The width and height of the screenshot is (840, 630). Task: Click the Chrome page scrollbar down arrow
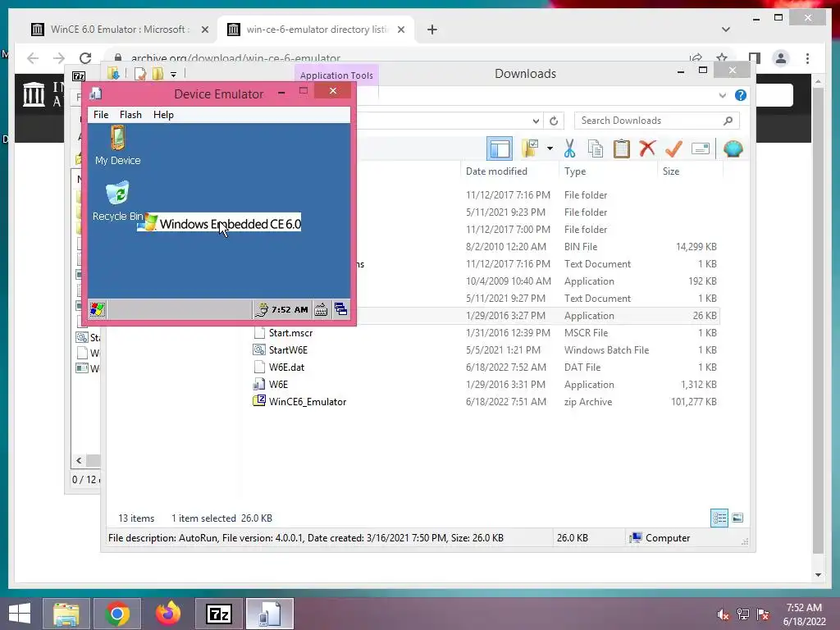818,575
